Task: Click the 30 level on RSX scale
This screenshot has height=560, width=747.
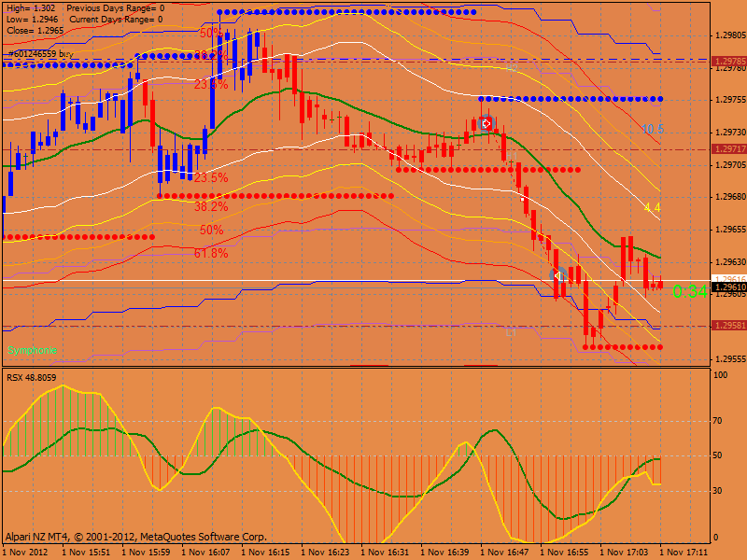Action: coord(717,491)
